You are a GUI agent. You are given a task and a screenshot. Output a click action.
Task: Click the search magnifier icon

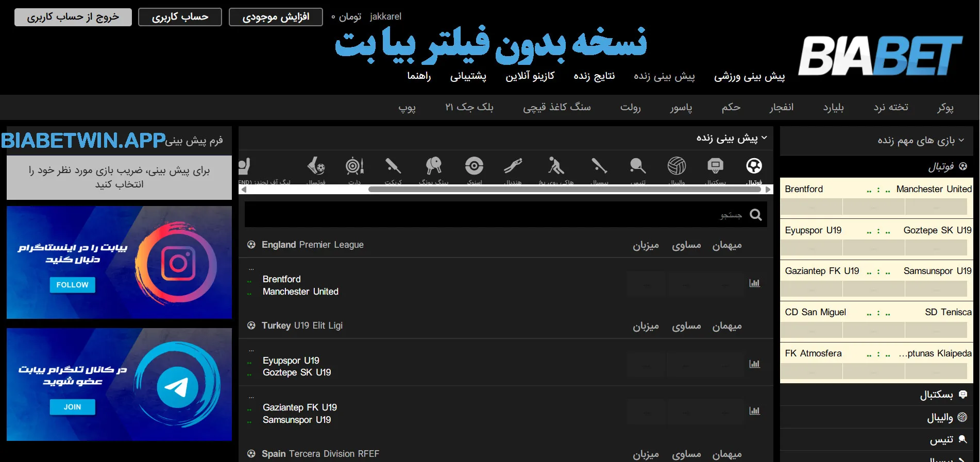click(755, 215)
